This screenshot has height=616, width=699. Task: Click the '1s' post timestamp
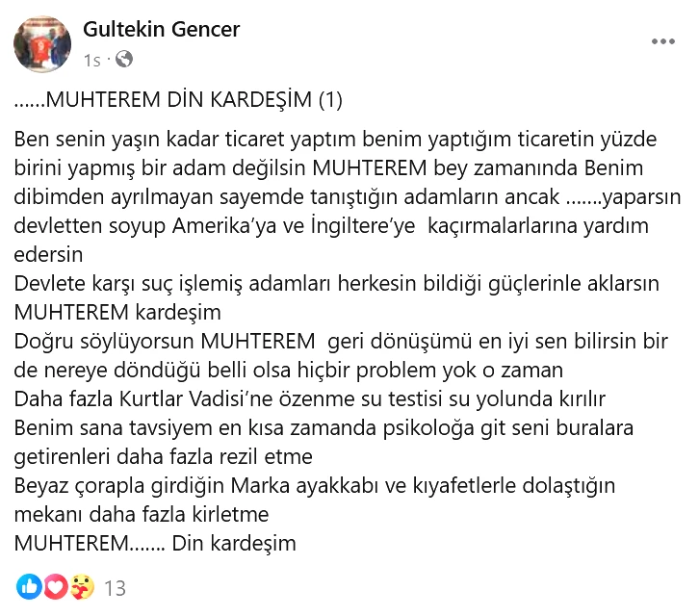(x=91, y=61)
